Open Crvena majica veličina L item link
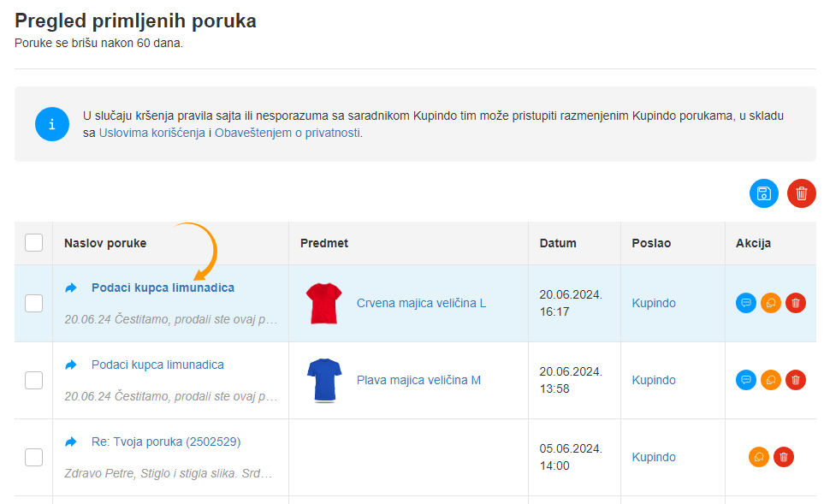This screenshot has height=504, width=824. (422, 303)
